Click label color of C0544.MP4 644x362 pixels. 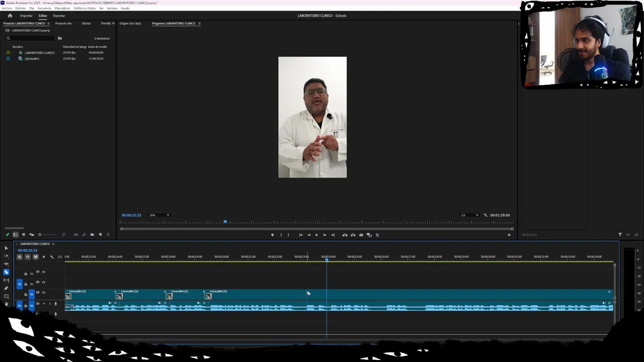coord(8,59)
